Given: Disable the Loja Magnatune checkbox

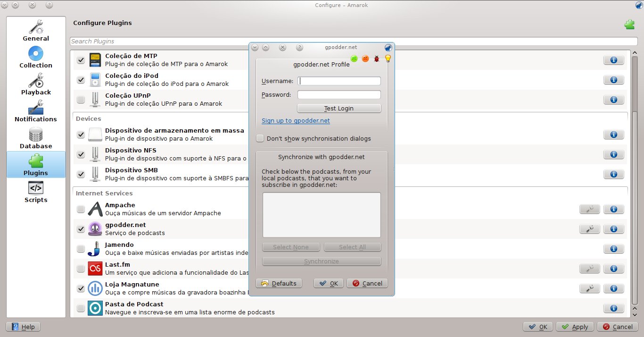Looking at the screenshot, I should pos(81,288).
